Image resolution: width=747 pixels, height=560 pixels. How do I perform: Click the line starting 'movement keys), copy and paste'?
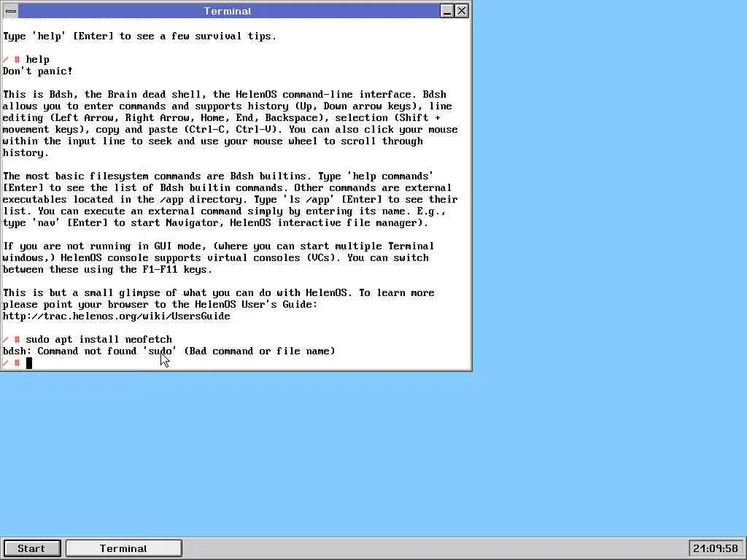click(230, 130)
